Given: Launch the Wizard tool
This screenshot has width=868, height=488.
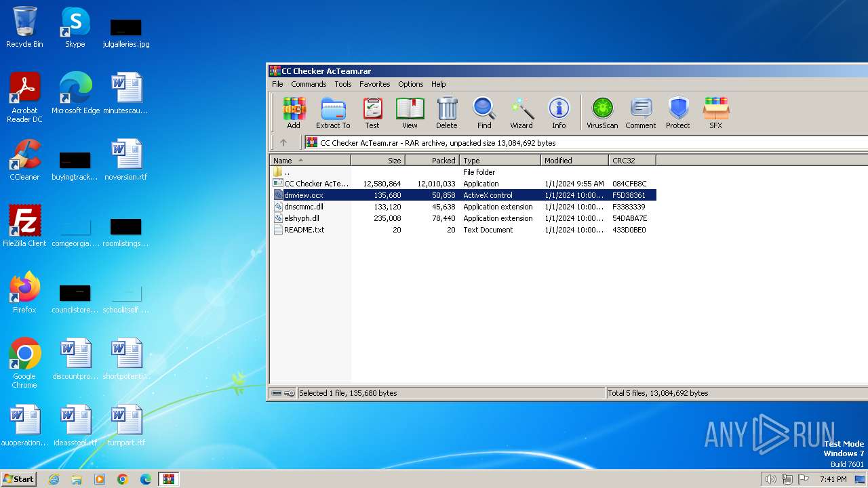Looking at the screenshot, I should pyautogui.click(x=521, y=113).
